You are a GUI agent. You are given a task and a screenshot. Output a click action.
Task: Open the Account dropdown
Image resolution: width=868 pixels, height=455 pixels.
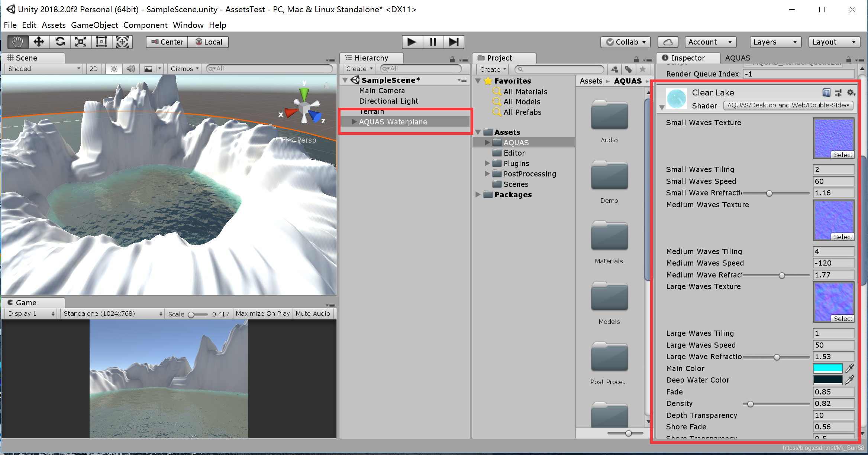(x=710, y=42)
